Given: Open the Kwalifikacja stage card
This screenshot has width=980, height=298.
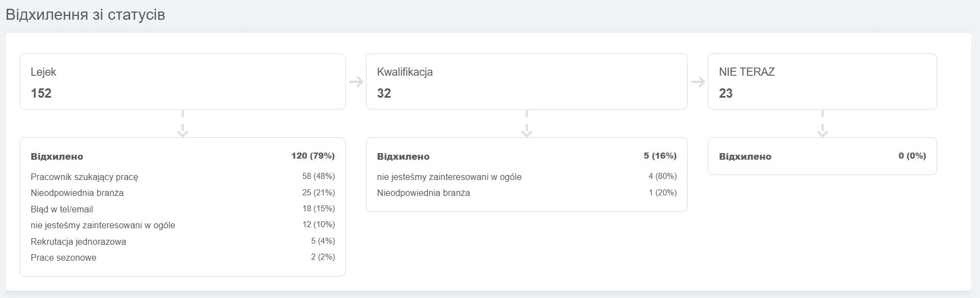Looking at the screenshot, I should click(x=526, y=81).
